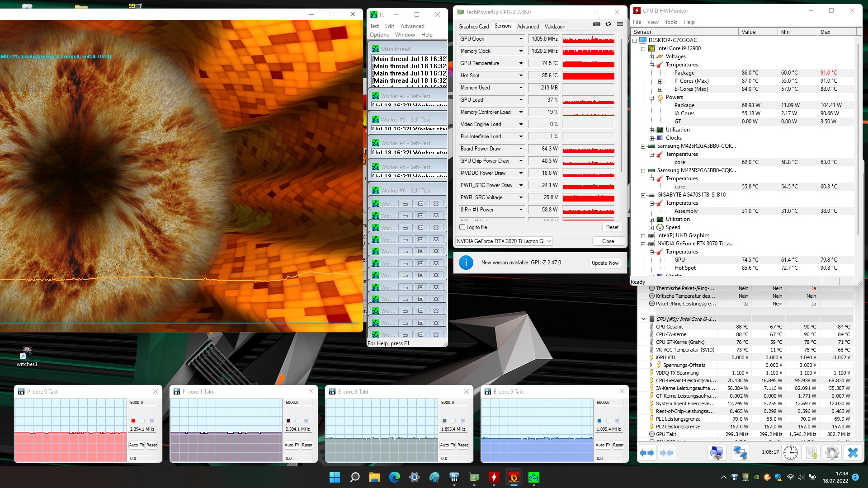Open taskbar Search magnifier icon
This screenshot has width=868, height=488.
(x=355, y=477)
